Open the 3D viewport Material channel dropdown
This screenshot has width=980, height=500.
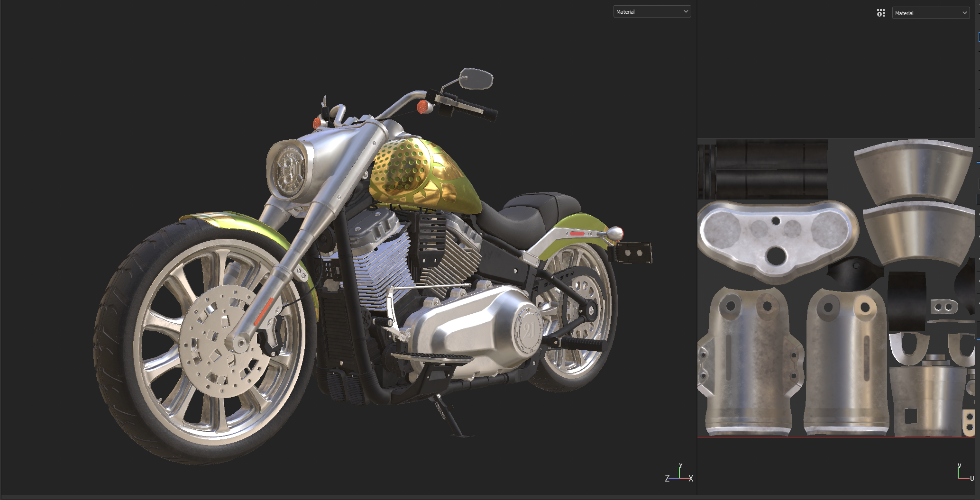(652, 11)
